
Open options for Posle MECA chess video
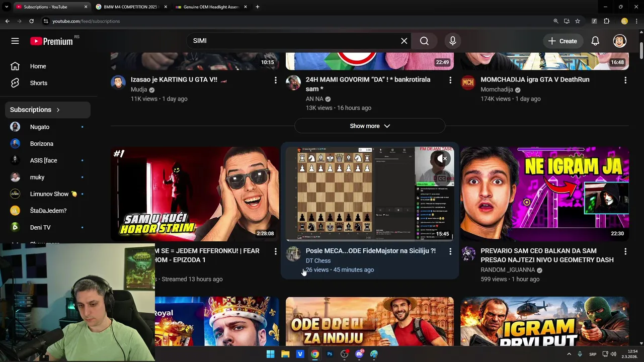point(450,251)
